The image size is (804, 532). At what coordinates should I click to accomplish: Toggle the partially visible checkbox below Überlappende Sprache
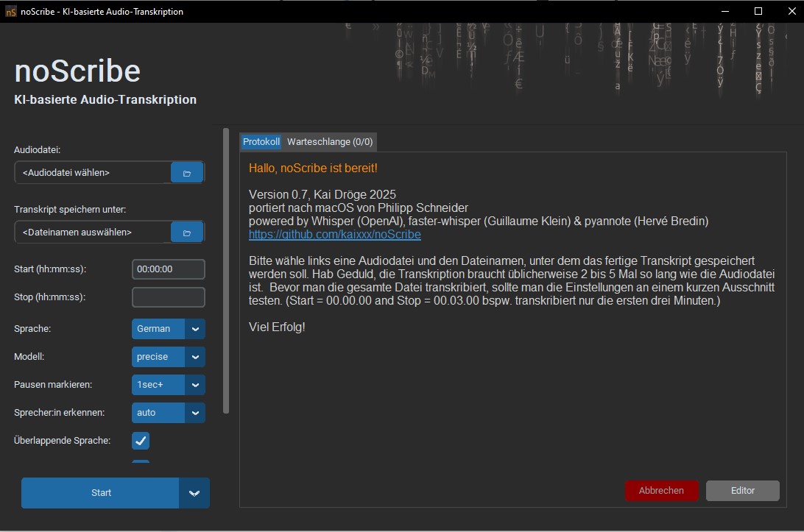pyautogui.click(x=141, y=463)
